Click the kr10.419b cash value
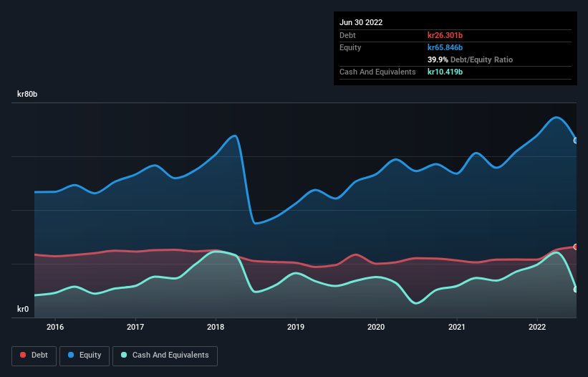Screen dimensions: 588x377 [445, 72]
